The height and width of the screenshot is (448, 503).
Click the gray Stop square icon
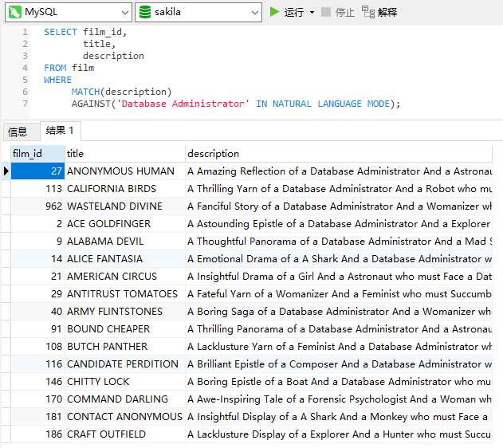pyautogui.click(x=326, y=12)
